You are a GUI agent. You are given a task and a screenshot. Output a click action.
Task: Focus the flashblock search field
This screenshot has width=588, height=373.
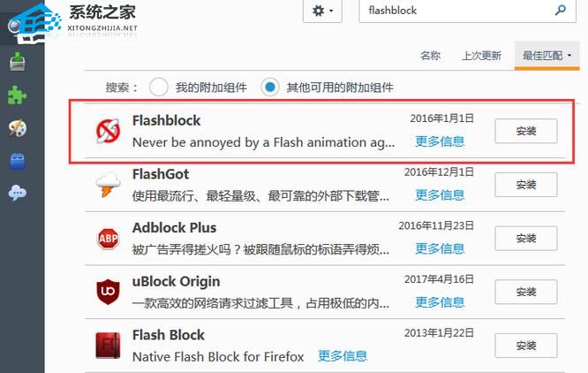pos(457,11)
